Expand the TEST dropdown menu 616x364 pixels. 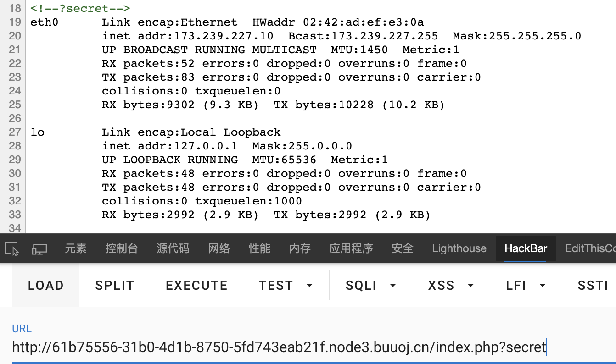click(x=286, y=285)
